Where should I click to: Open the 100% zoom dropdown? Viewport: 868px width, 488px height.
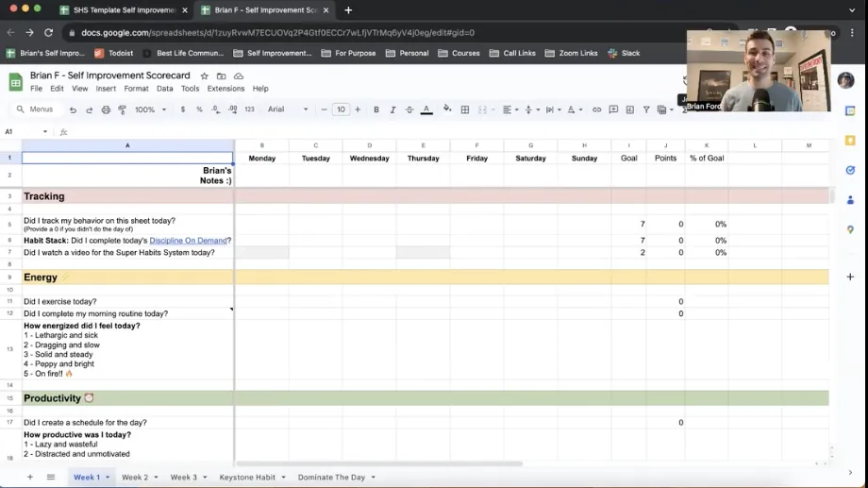coord(149,109)
